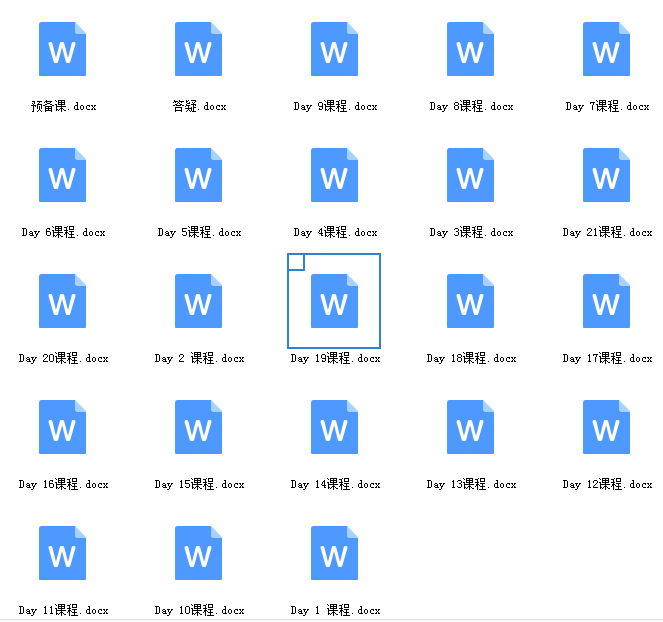Click the filename text 预备课.docx
Viewport: 663px width, 622px height.
tap(64, 106)
